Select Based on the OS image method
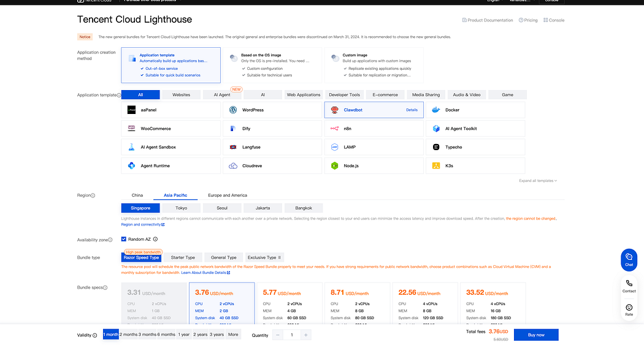The height and width of the screenshot is (345, 644). pos(272,65)
